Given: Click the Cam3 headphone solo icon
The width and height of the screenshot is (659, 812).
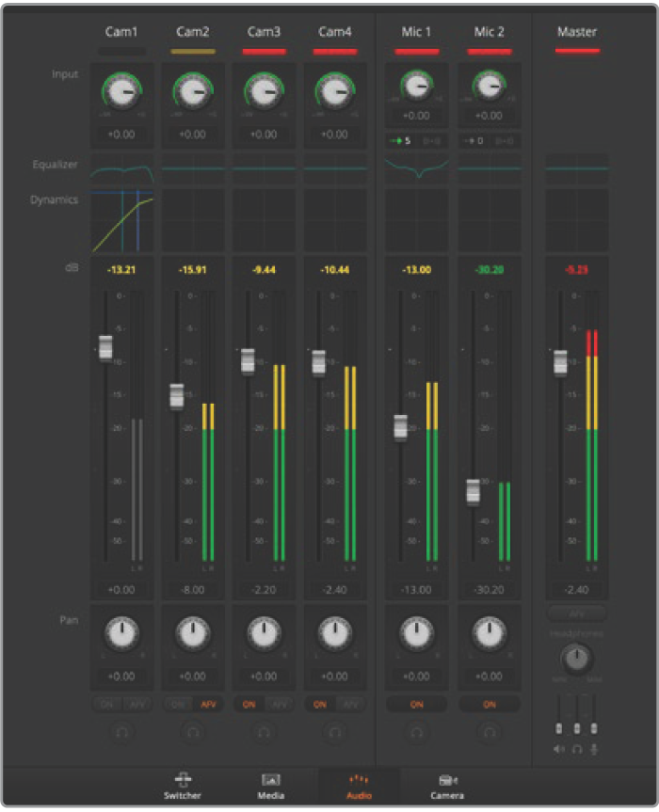Looking at the screenshot, I should click(x=264, y=730).
